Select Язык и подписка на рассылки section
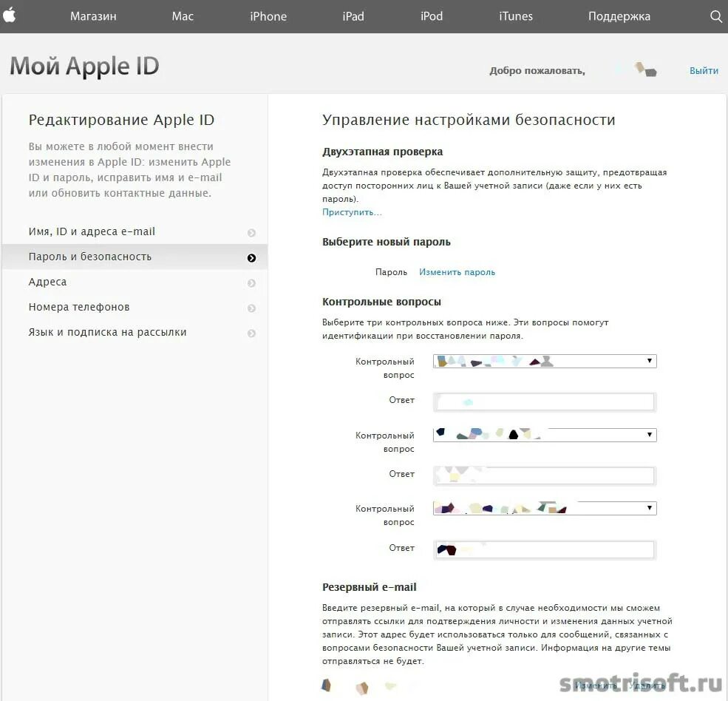Screen dimensions: 728x701 (x=135, y=332)
